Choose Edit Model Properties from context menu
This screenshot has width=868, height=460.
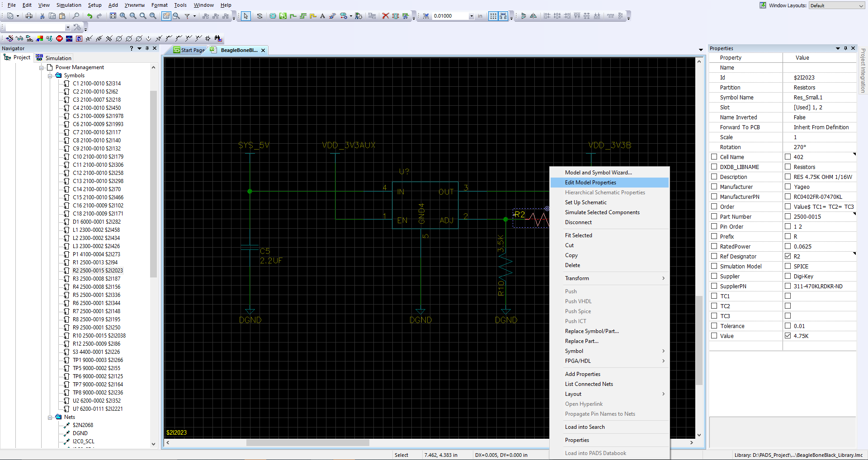(x=590, y=183)
